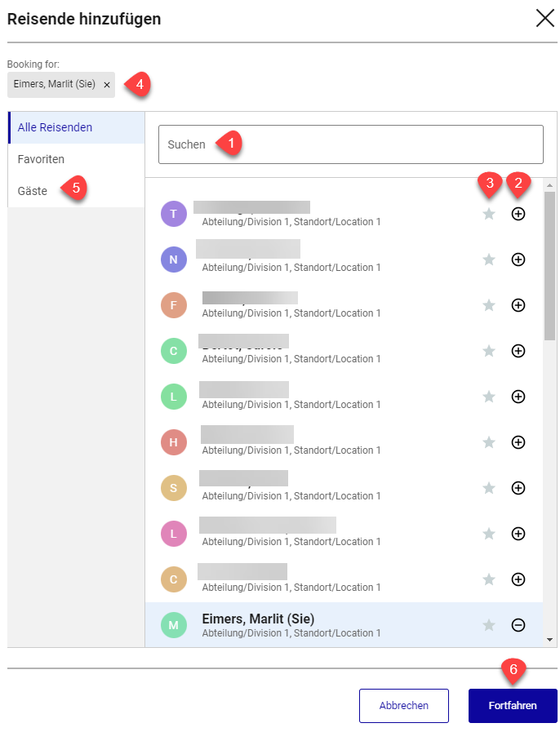Click the tan C avatar circle
Image resolution: width=560 pixels, height=732 pixels.
[x=174, y=579]
